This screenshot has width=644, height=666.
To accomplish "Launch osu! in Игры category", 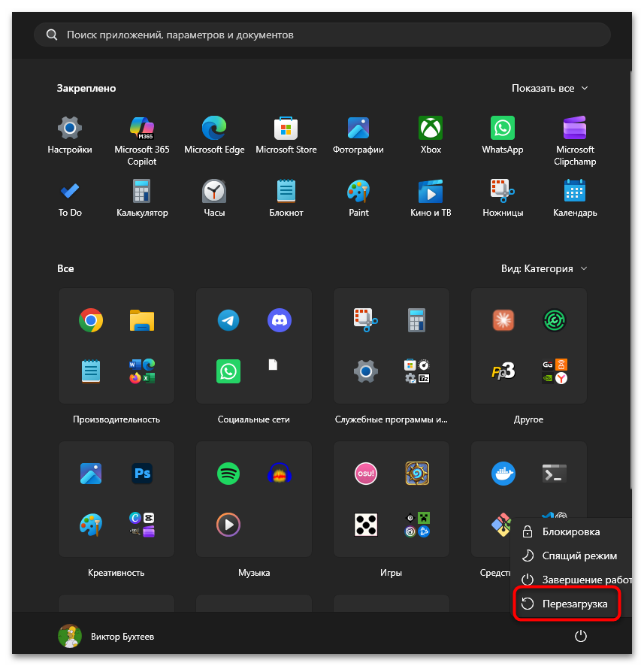I will 366,473.
